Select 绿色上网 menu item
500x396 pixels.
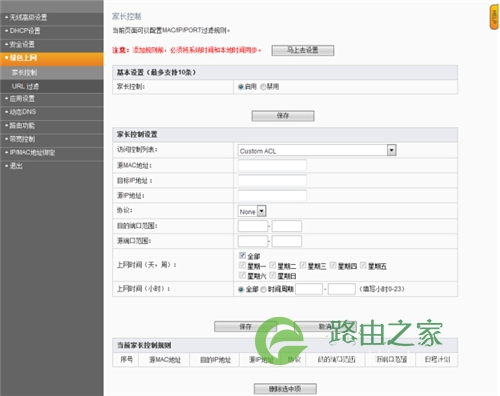(52, 58)
